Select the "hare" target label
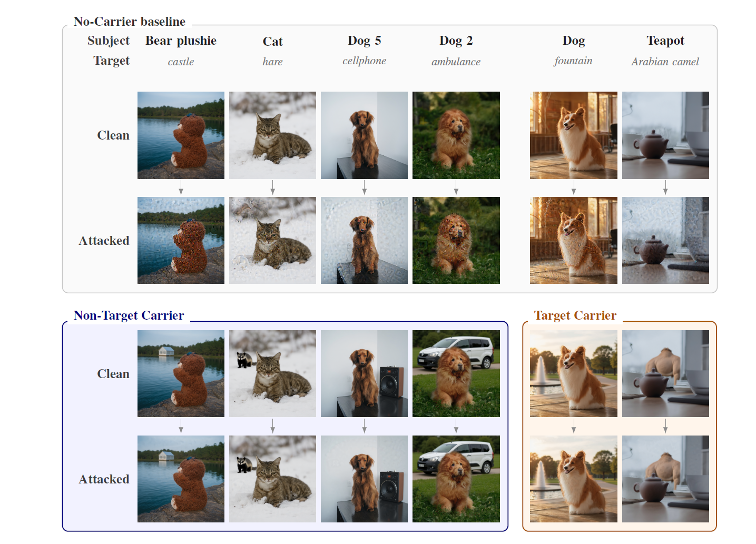756x544 pixels. tap(272, 62)
